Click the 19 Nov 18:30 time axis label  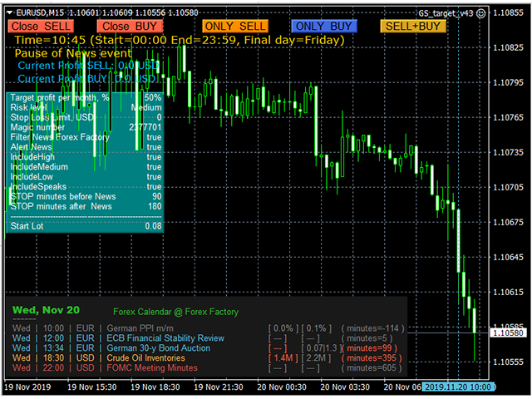[155, 387]
